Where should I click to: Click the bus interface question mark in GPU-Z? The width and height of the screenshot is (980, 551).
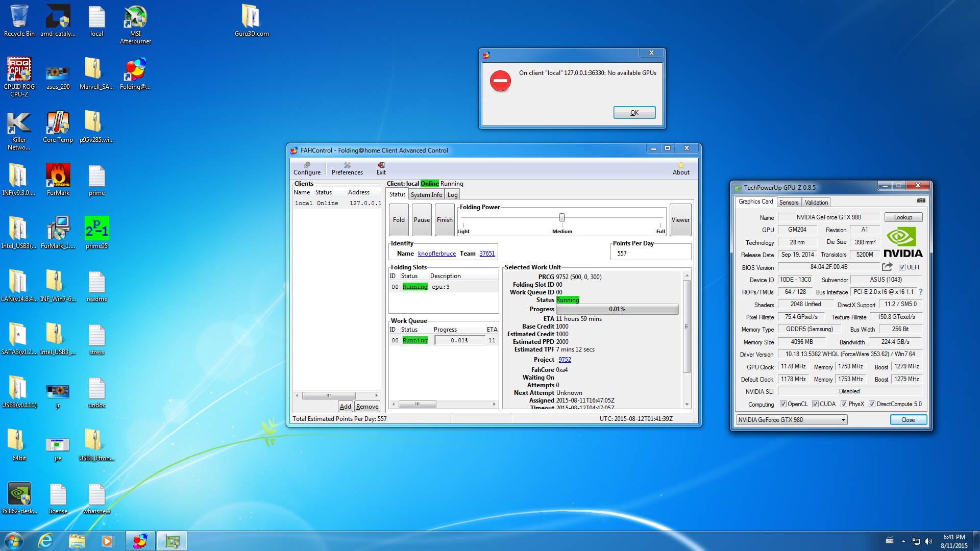click(x=921, y=292)
